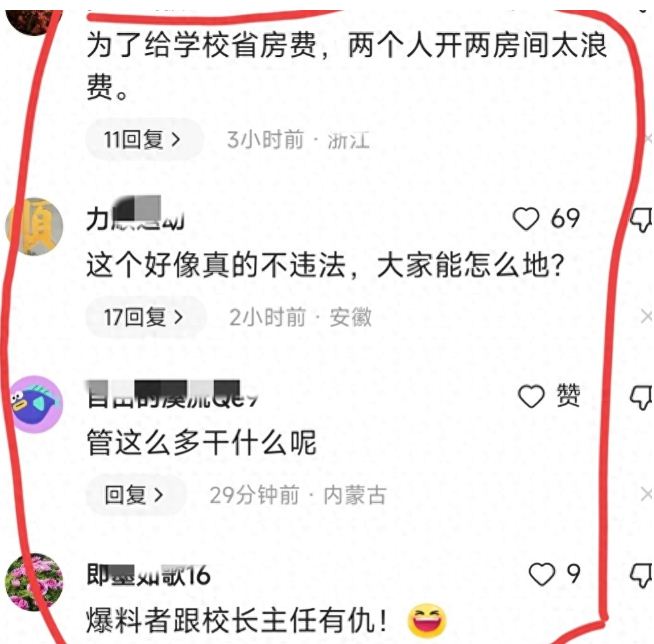Open the yellow character avatar profile

34,226
